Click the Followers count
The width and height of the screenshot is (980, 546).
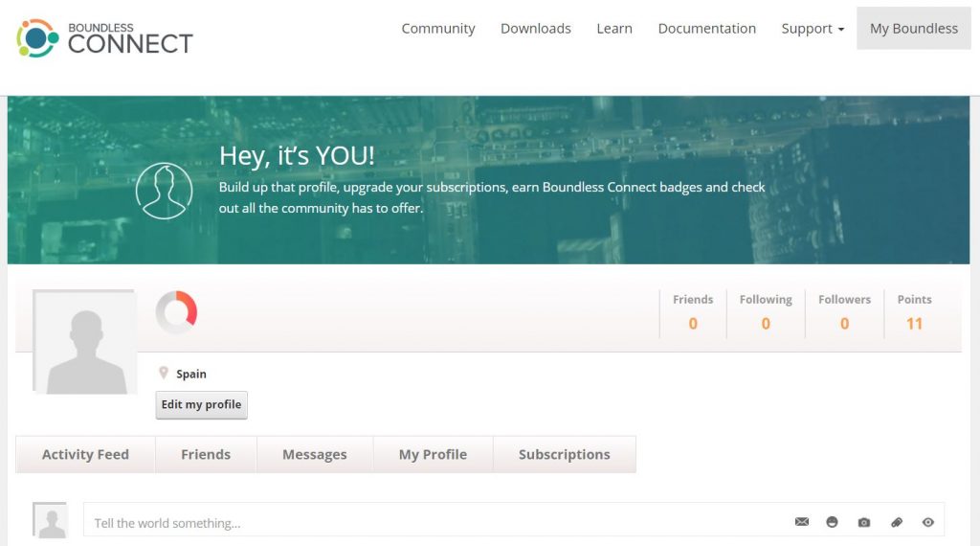(x=844, y=323)
